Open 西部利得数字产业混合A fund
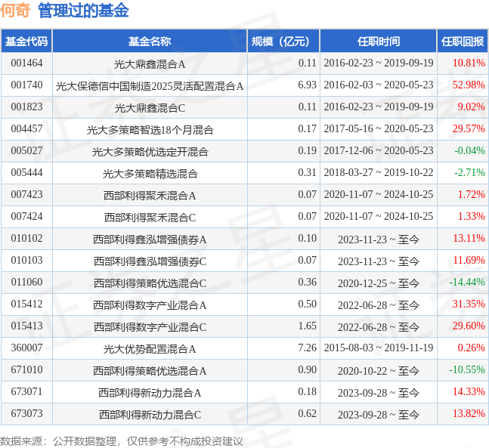489x448 pixels. 150,304
